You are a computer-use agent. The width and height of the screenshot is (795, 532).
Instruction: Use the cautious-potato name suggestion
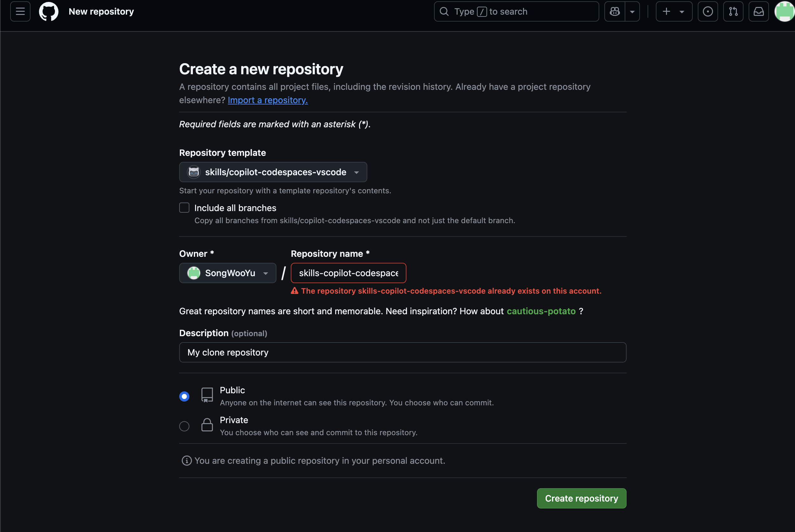coord(541,311)
